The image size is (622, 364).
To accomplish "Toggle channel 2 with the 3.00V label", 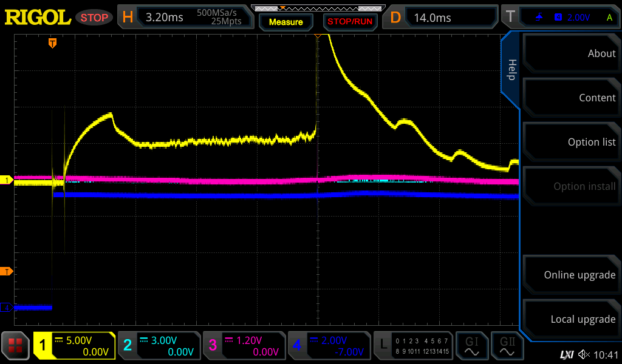I will tap(159, 346).
